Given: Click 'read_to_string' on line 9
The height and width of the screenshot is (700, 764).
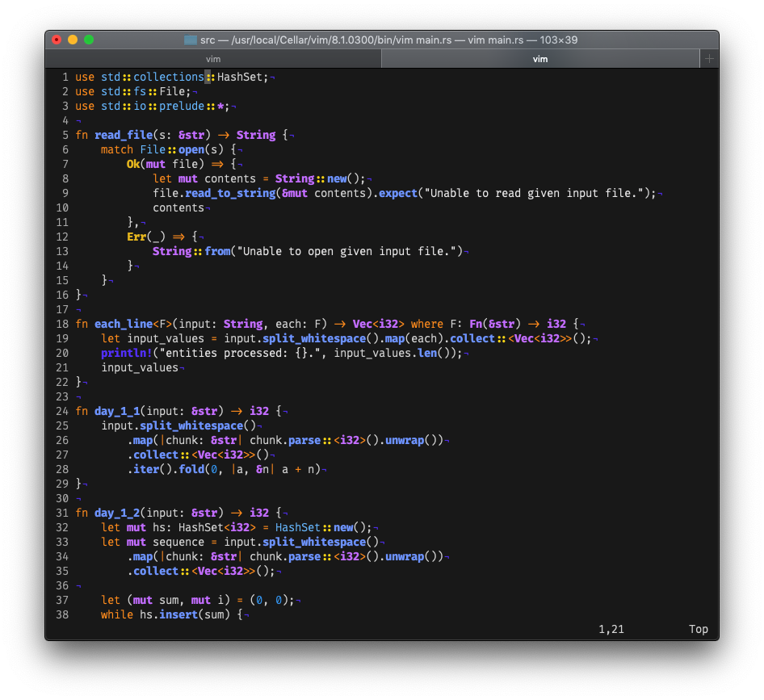Looking at the screenshot, I should [x=230, y=194].
